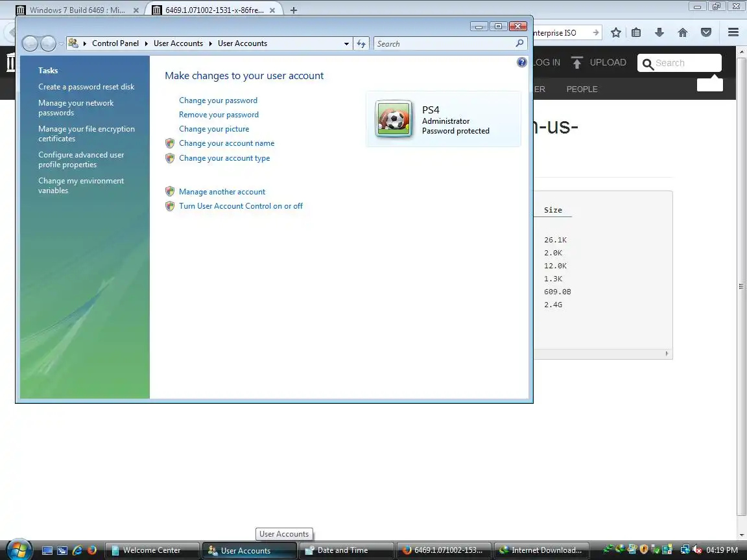Viewport: 747px width, 560px height.
Task: Expand the arrow before Control Panel breadcrumb
Action: coord(85,43)
